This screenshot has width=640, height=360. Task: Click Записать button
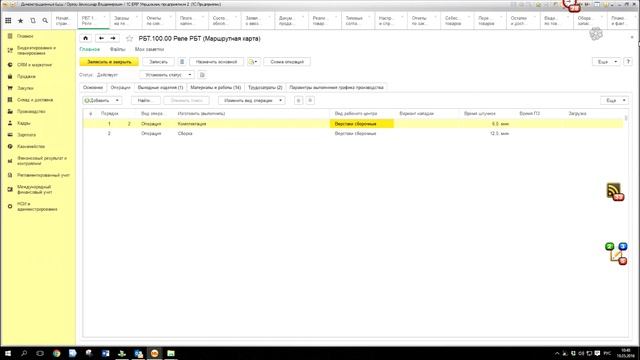[158, 62]
